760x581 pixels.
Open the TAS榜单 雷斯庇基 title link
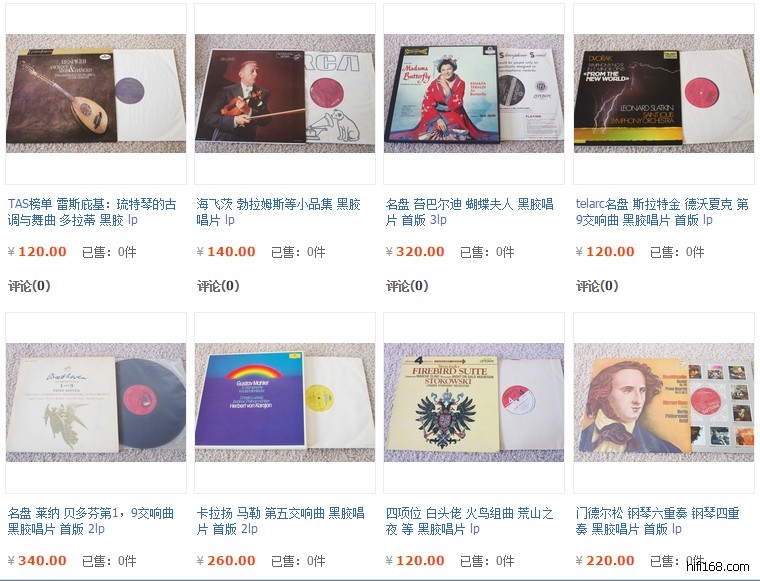(x=92, y=212)
